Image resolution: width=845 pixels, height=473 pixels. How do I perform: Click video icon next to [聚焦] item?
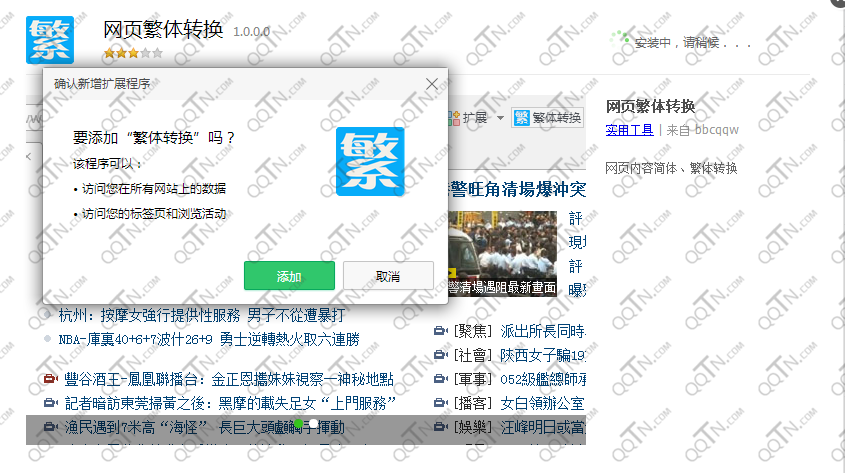[x=440, y=331]
